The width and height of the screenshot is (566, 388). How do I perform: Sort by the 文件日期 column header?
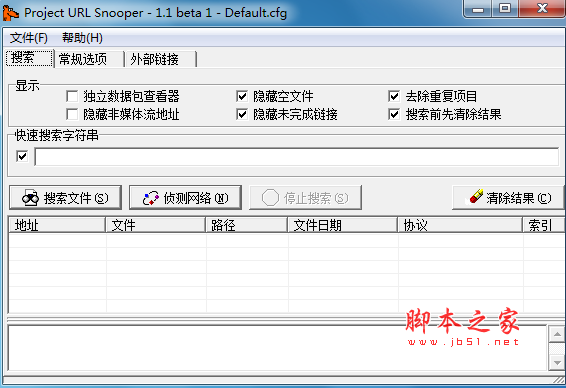[x=343, y=225]
